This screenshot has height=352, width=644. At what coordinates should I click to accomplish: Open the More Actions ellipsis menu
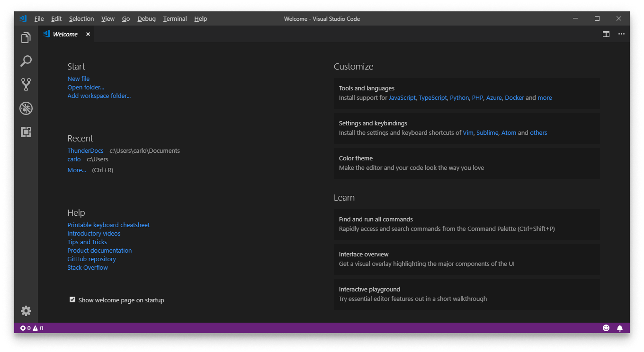click(x=621, y=34)
